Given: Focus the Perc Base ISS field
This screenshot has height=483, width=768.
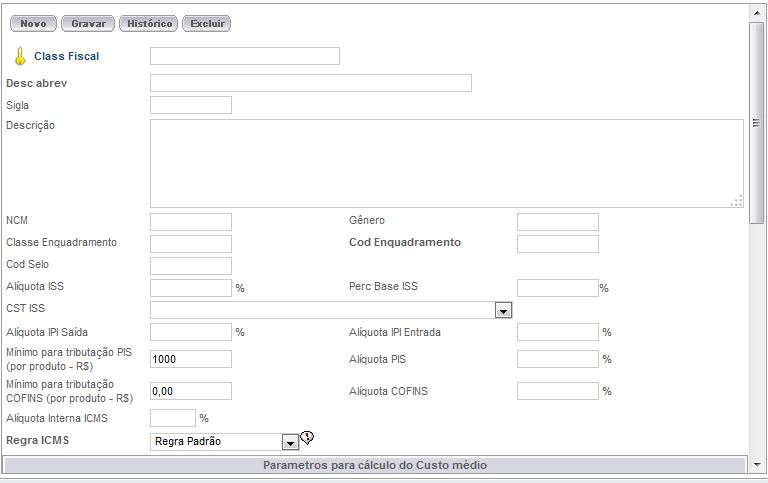Looking at the screenshot, I should tap(558, 288).
